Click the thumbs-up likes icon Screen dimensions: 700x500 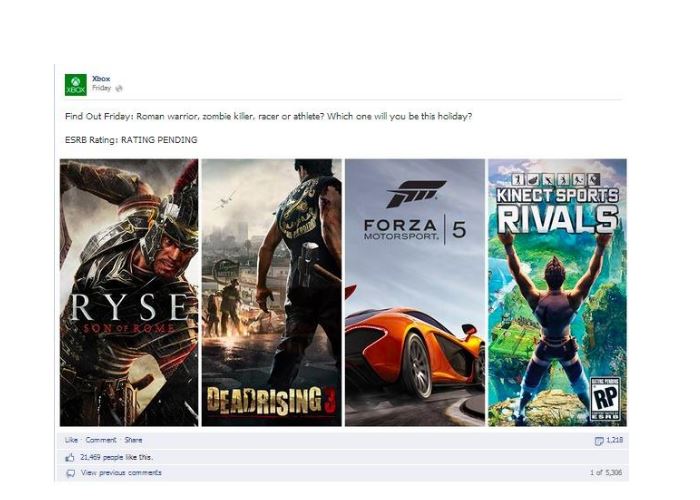pyautogui.click(x=70, y=457)
